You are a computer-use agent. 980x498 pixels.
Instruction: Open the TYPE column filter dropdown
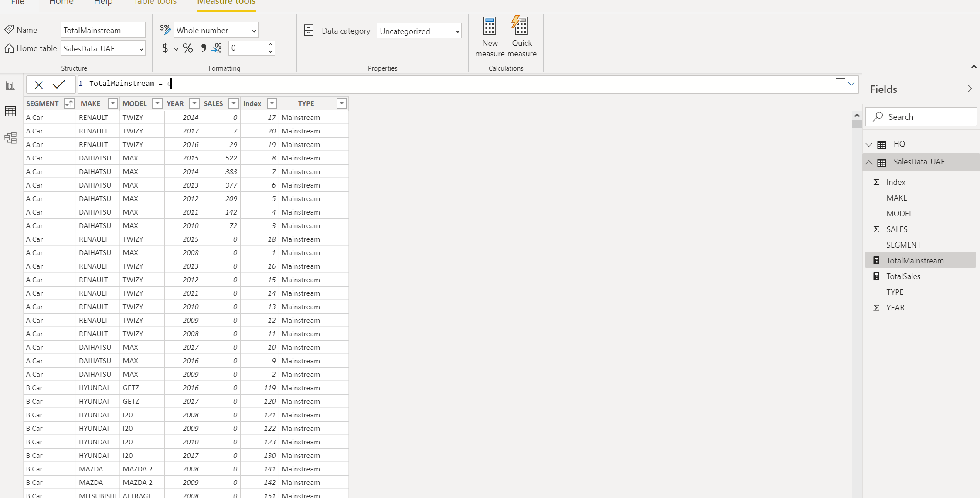(342, 103)
